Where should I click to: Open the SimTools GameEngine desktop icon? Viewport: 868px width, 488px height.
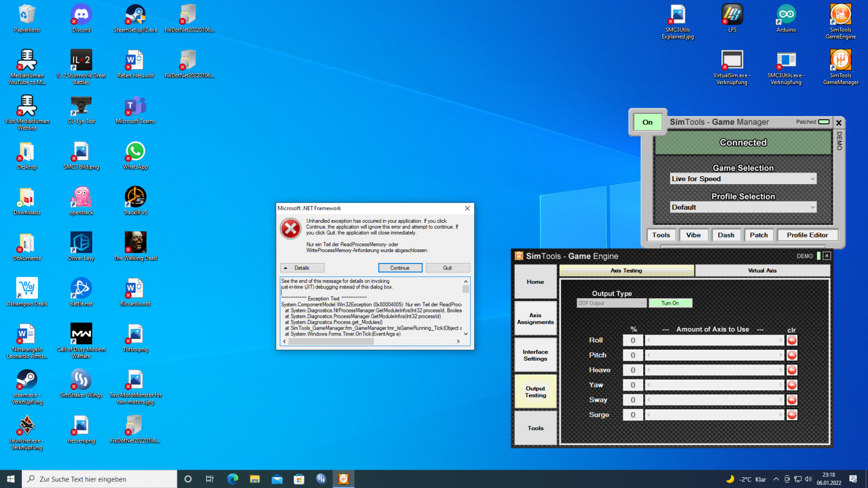[x=840, y=21]
